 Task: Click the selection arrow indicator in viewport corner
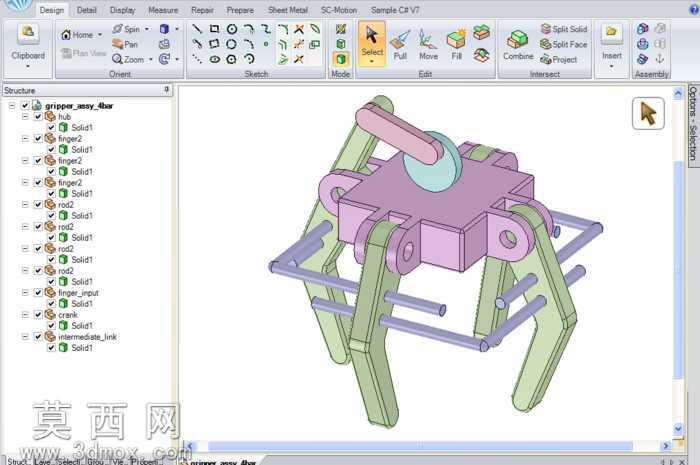(x=648, y=113)
